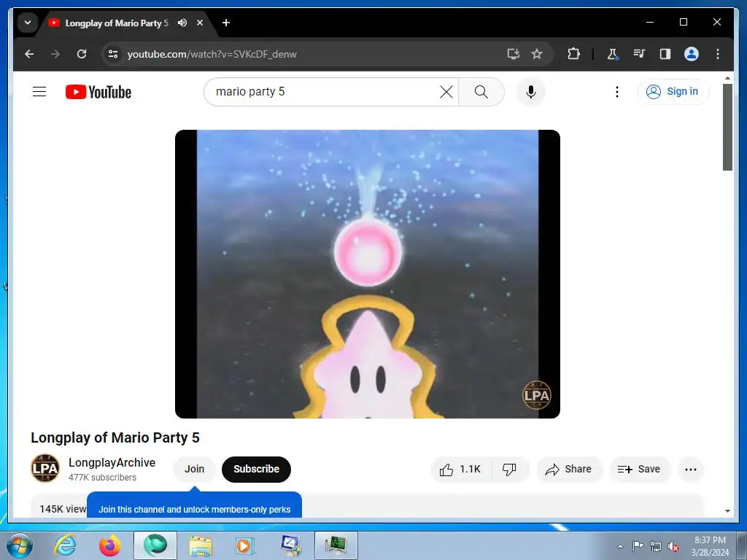Open more actions ellipsis menu
Viewport: 747px width, 560px height.
click(690, 470)
